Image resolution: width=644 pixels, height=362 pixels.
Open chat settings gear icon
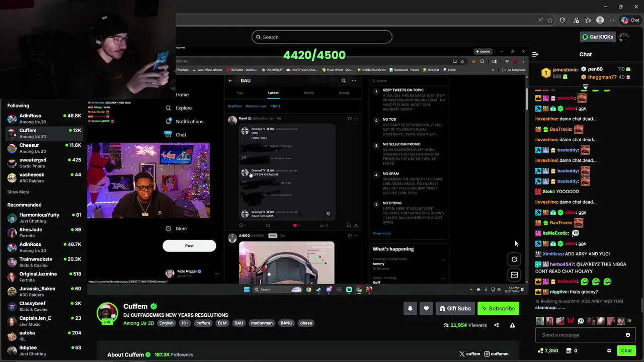609,351
